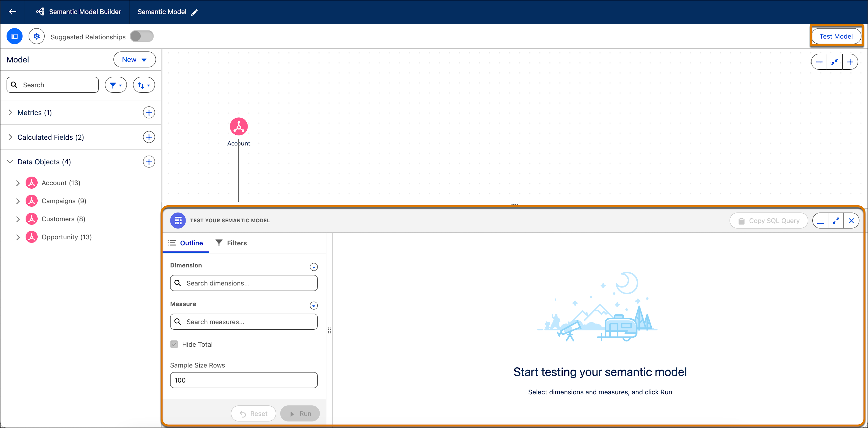
Task: Toggle the Hide Total checkbox
Action: coord(174,344)
